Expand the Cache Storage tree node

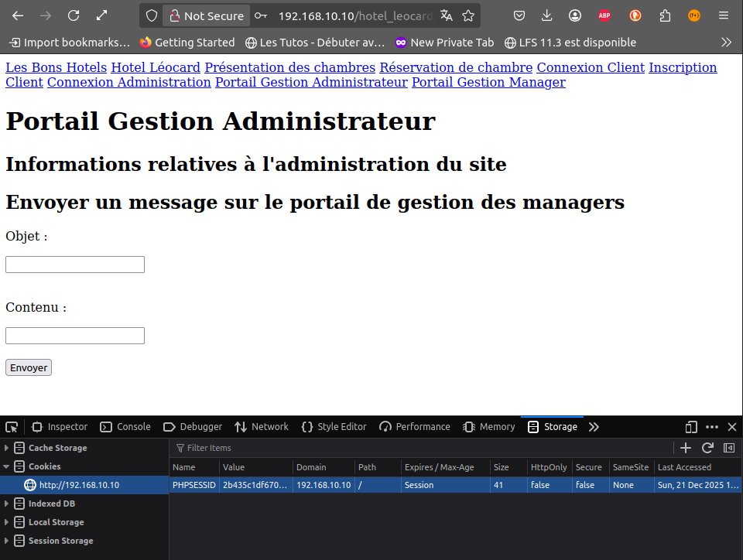point(7,448)
